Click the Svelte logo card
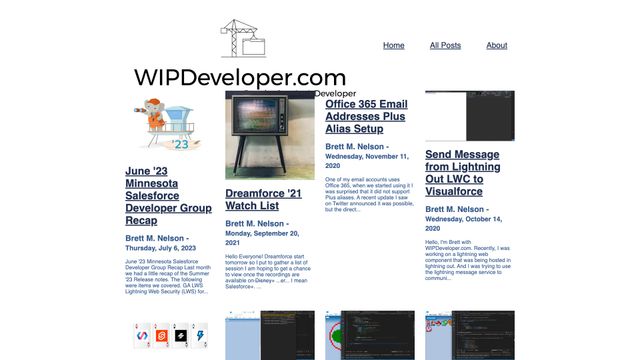Screen dimensions: 640x360 coord(162,336)
